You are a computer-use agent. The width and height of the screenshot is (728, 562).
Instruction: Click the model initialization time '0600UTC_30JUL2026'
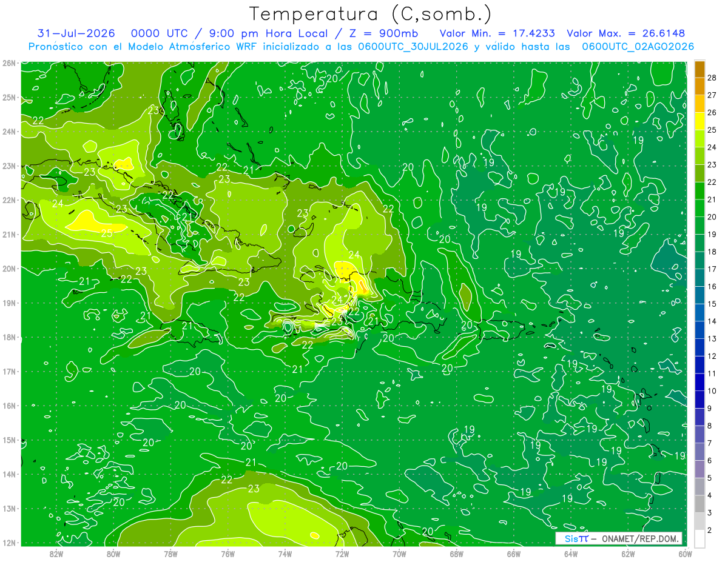coord(413,47)
